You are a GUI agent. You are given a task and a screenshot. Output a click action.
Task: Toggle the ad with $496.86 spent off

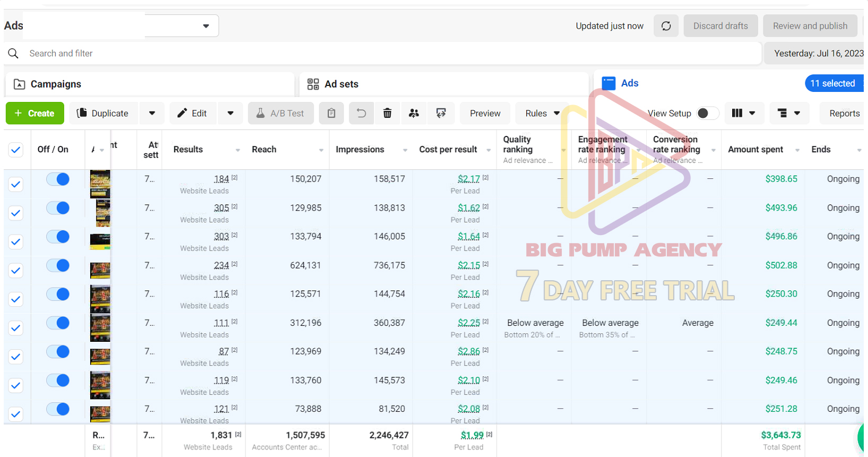click(x=58, y=237)
